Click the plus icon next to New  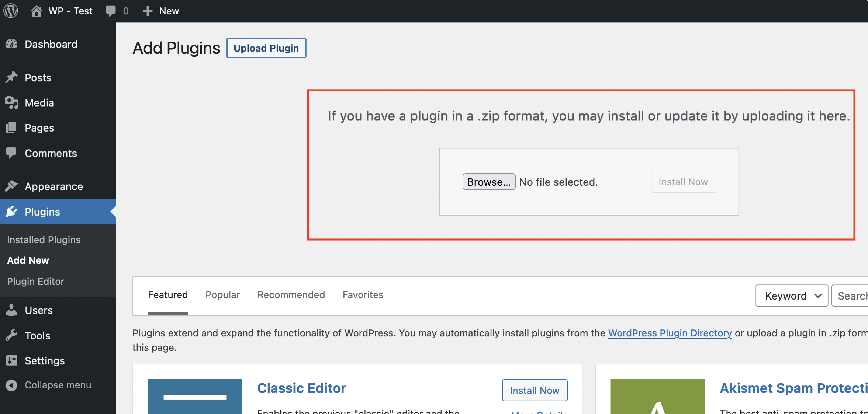point(148,11)
